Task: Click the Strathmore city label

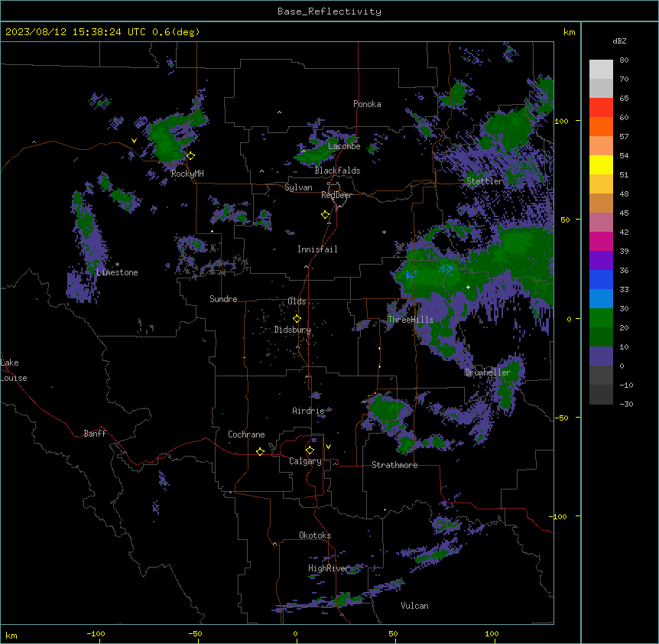Action: point(394,465)
